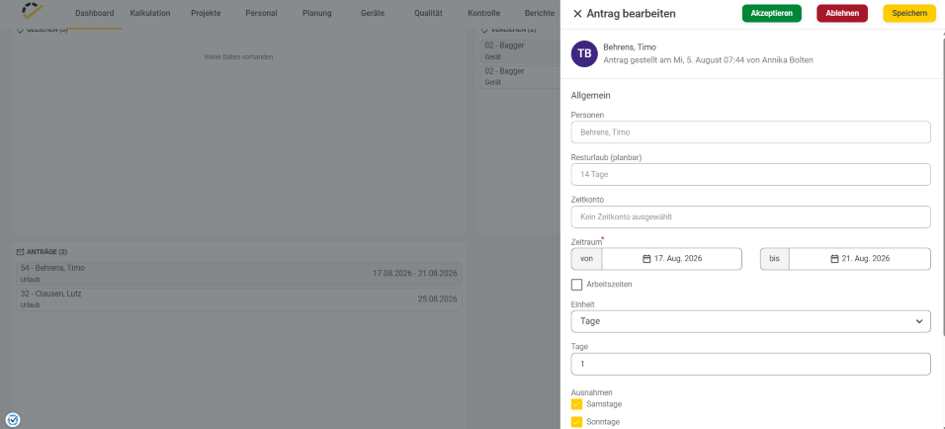Click the Resturlaub field showing 14 Tage

pos(750,174)
